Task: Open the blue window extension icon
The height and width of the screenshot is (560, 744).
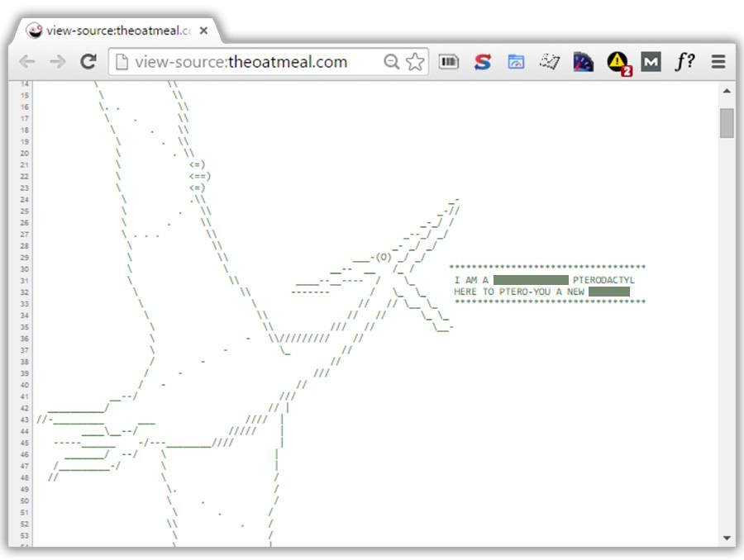Action: coord(516,62)
